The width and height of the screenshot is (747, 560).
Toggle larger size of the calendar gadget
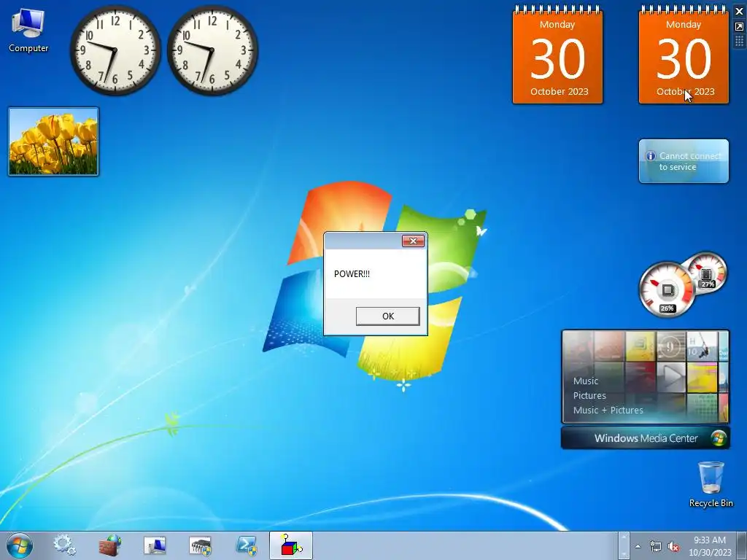coord(740,27)
